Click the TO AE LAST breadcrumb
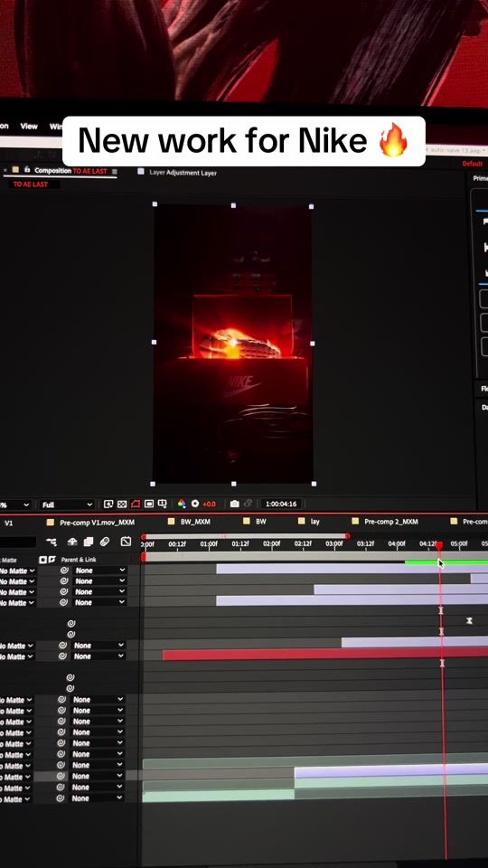Screen dimensions: 488x868 (x=31, y=184)
